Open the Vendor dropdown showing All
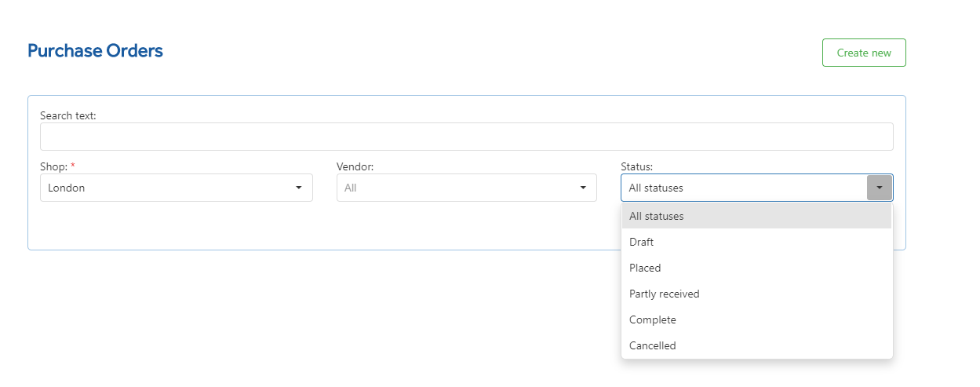The height and width of the screenshot is (387, 980). (467, 188)
